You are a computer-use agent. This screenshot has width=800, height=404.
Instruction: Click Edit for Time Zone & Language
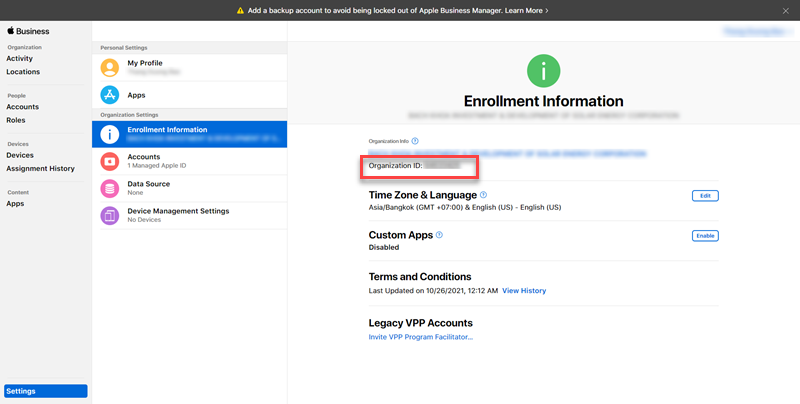705,196
